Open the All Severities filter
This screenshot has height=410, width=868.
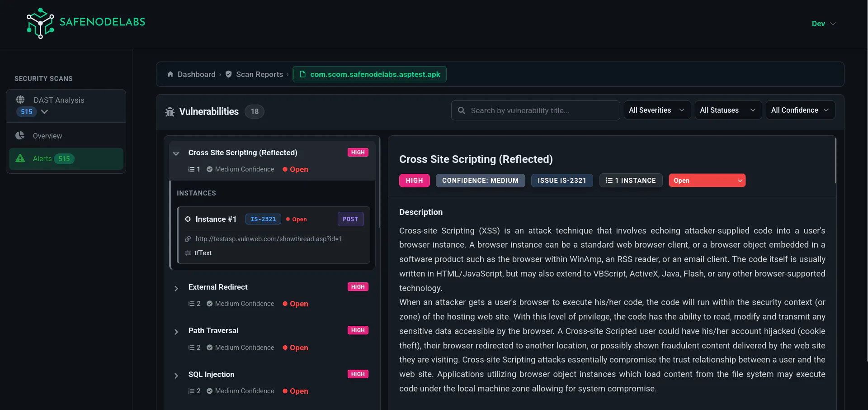pyautogui.click(x=657, y=110)
